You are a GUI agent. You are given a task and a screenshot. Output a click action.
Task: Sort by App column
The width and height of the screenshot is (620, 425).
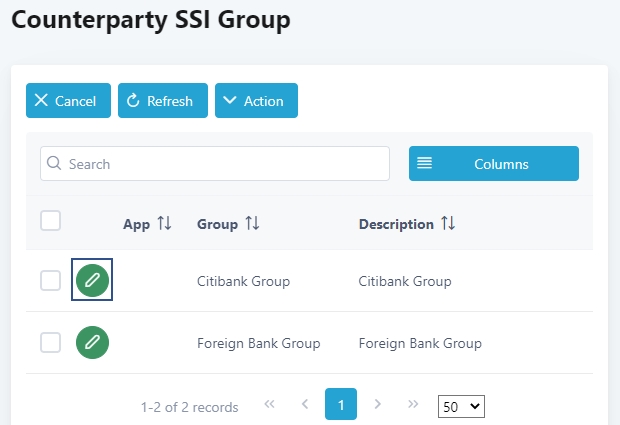tap(164, 224)
